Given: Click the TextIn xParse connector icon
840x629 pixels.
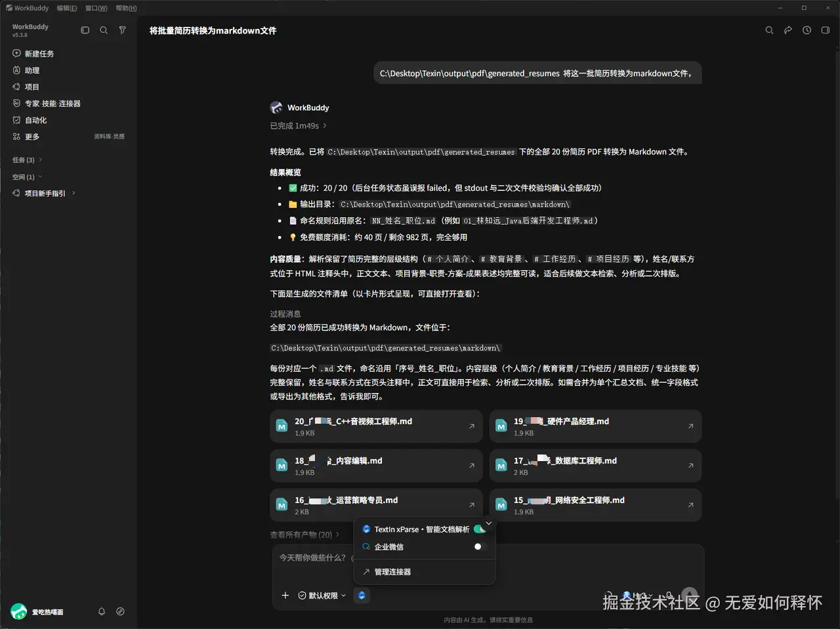Looking at the screenshot, I should pos(366,529).
